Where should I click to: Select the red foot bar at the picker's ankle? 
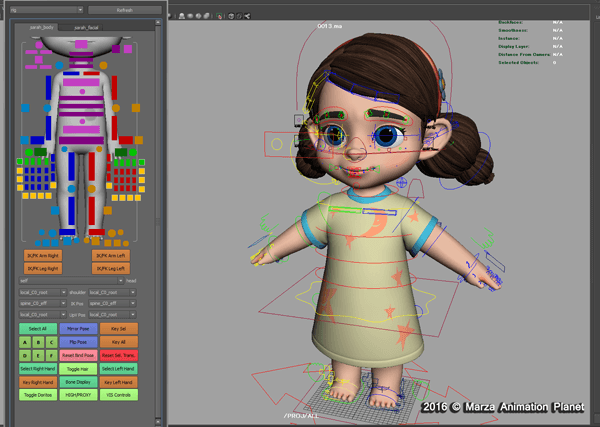[96, 232]
